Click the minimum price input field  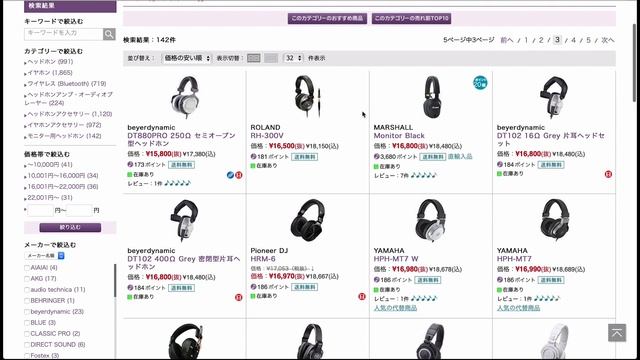coord(40,211)
